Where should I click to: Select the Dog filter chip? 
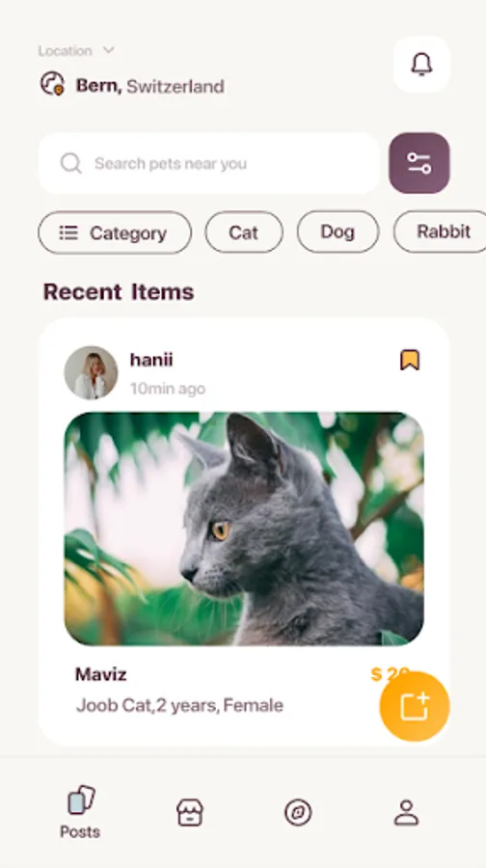coord(338,231)
